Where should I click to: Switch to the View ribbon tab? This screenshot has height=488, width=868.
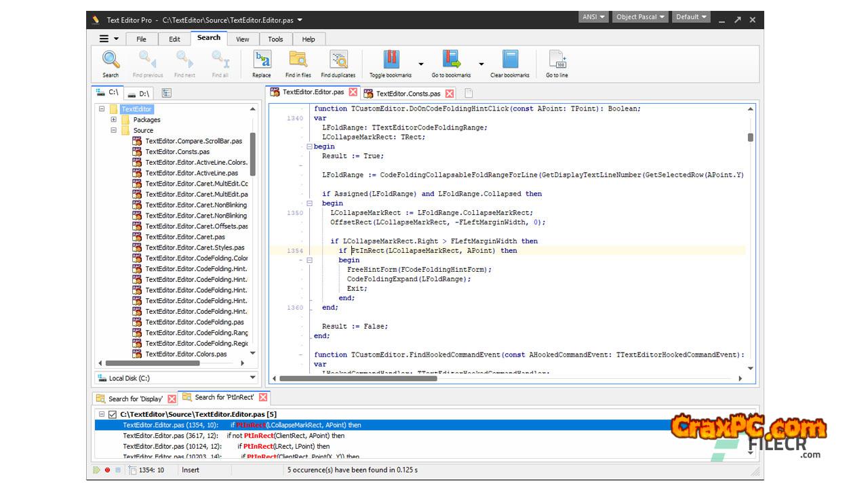242,39
